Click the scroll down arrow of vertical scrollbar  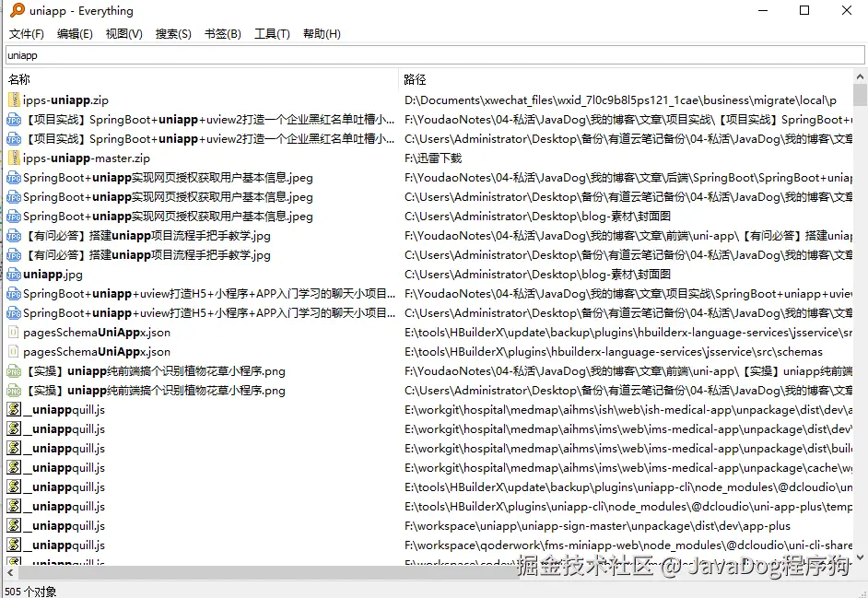[860, 557]
